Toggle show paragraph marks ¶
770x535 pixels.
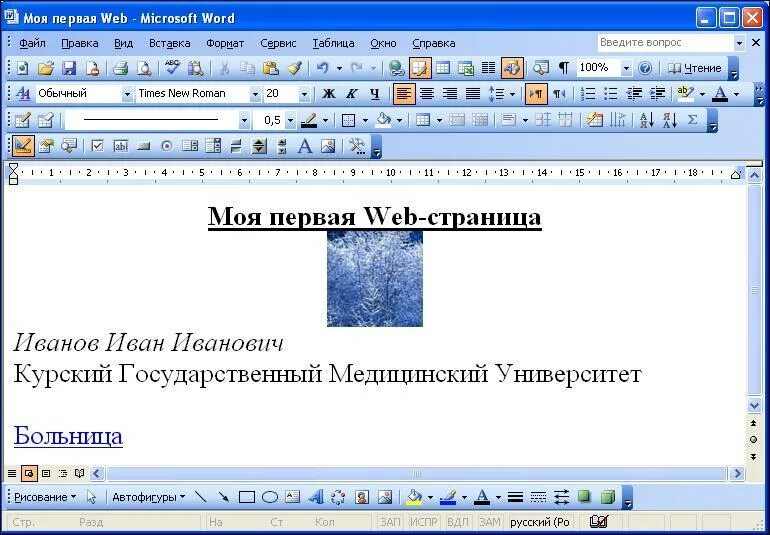(564, 68)
